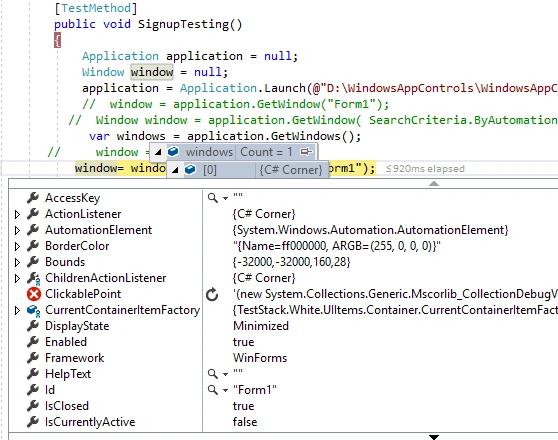Pin the windows datatip to source

click(x=306, y=152)
